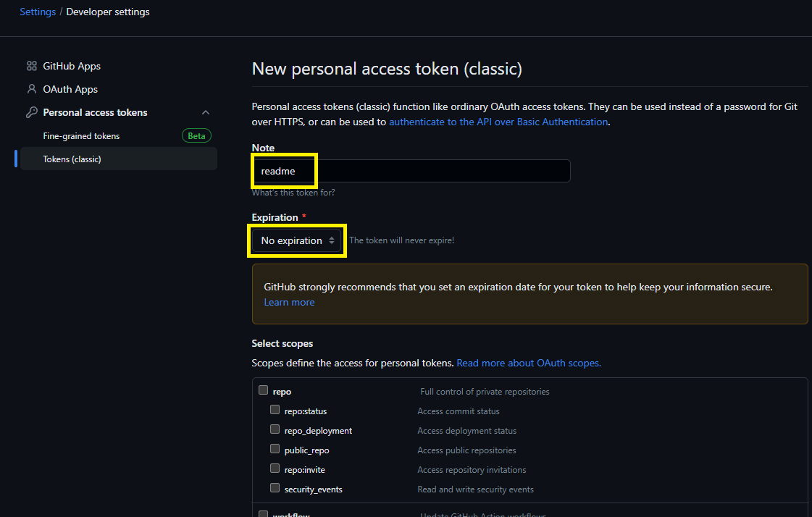Open OAuth Apps in sidebar
Screen dimensions: 812x517
coord(119,89)
